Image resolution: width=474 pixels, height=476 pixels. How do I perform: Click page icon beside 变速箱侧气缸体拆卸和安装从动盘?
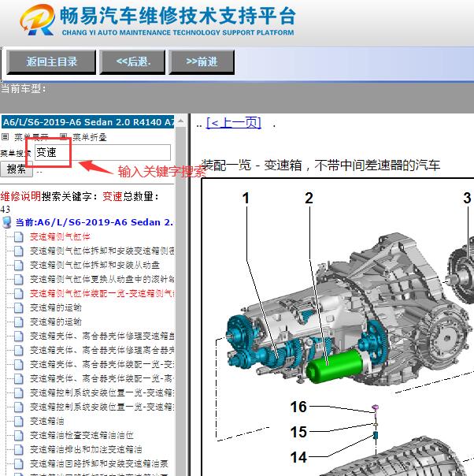coord(18,265)
